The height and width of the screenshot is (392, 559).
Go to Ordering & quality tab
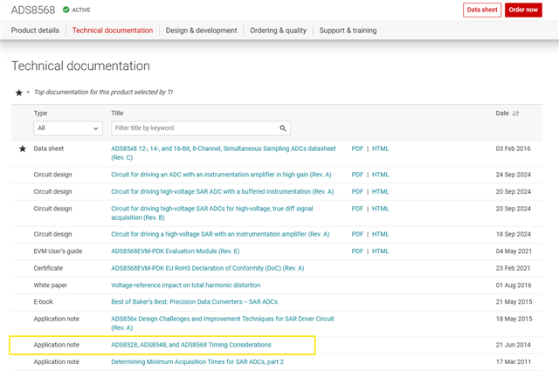pyautogui.click(x=278, y=31)
